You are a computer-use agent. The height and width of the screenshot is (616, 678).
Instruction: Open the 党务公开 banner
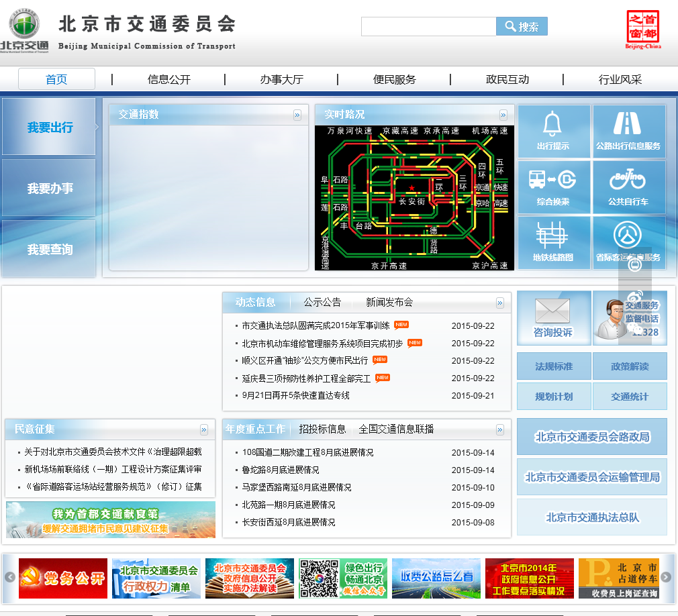coord(62,578)
